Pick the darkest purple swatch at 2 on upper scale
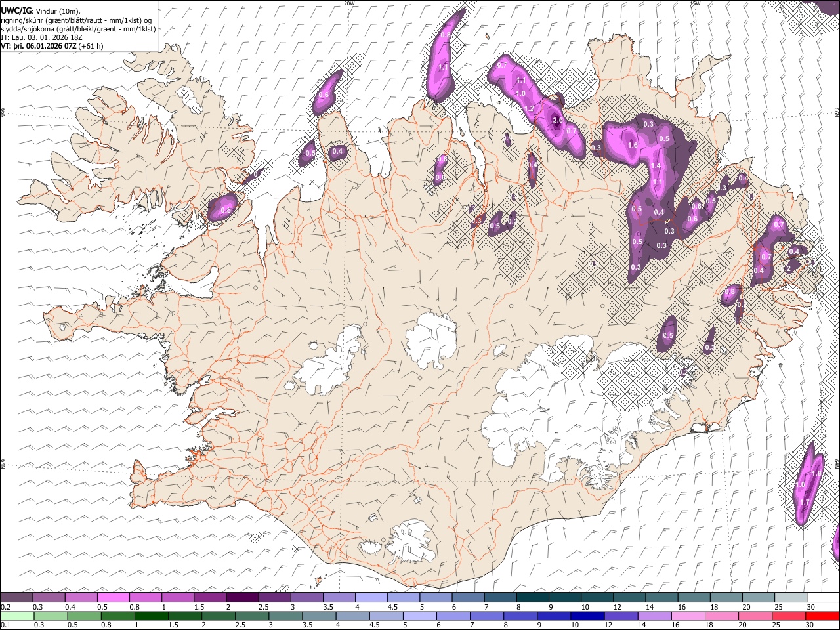This screenshot has width=840, height=630. tap(242, 597)
